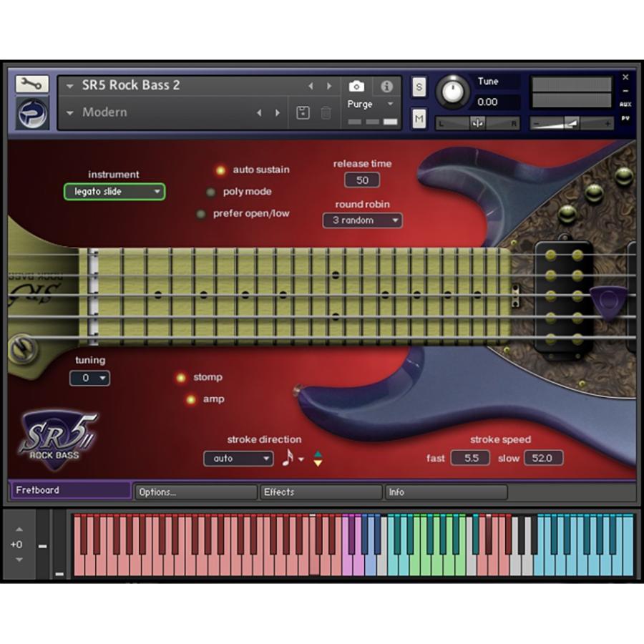Enable poly mode

click(x=210, y=192)
